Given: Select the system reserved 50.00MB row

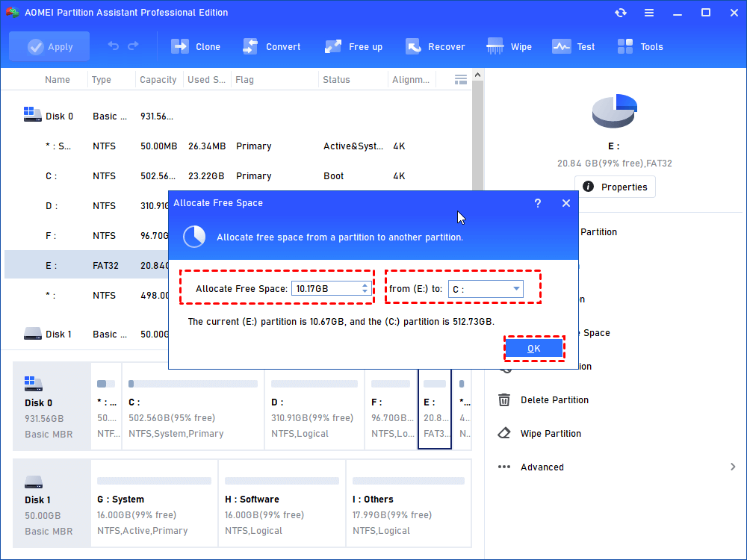Looking at the screenshot, I should pyautogui.click(x=238, y=146).
